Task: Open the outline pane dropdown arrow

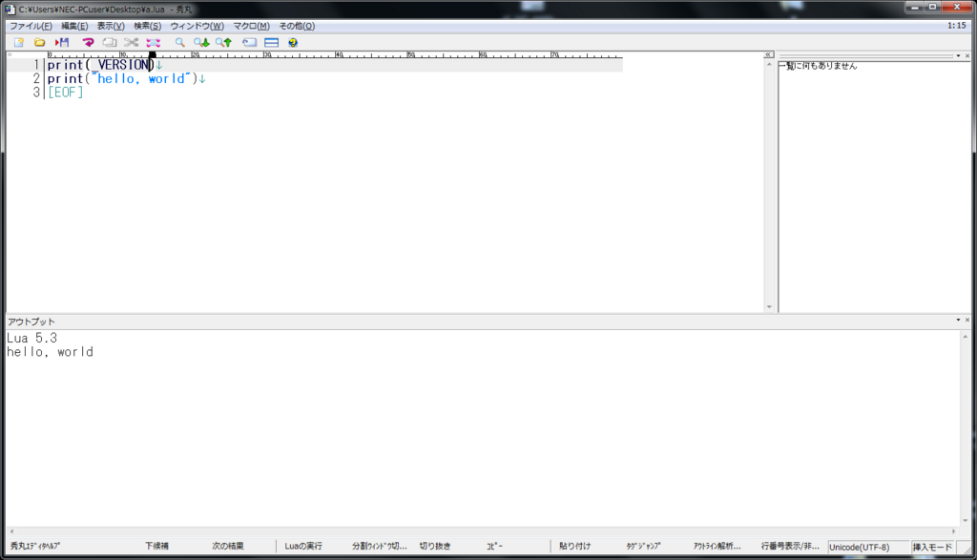Action: pyautogui.click(x=958, y=56)
